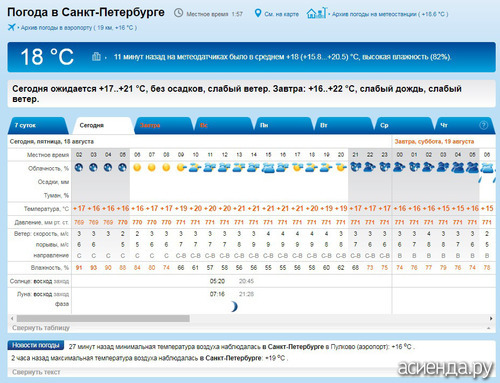The height and width of the screenshot is (383, 500).
Task: Click the collapse arrow right of table footer
Action: pyautogui.click(x=489, y=328)
